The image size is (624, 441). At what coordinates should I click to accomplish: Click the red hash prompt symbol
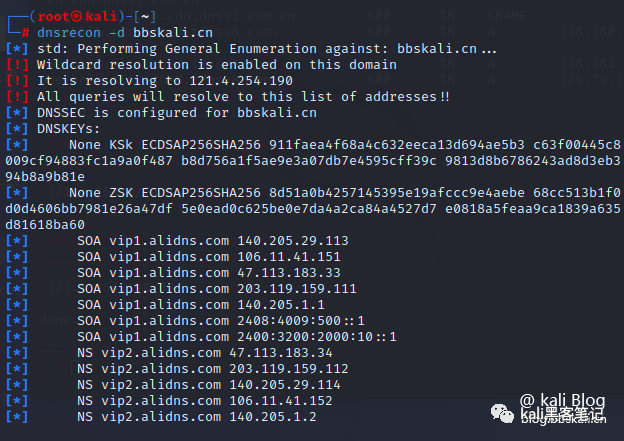24,32
